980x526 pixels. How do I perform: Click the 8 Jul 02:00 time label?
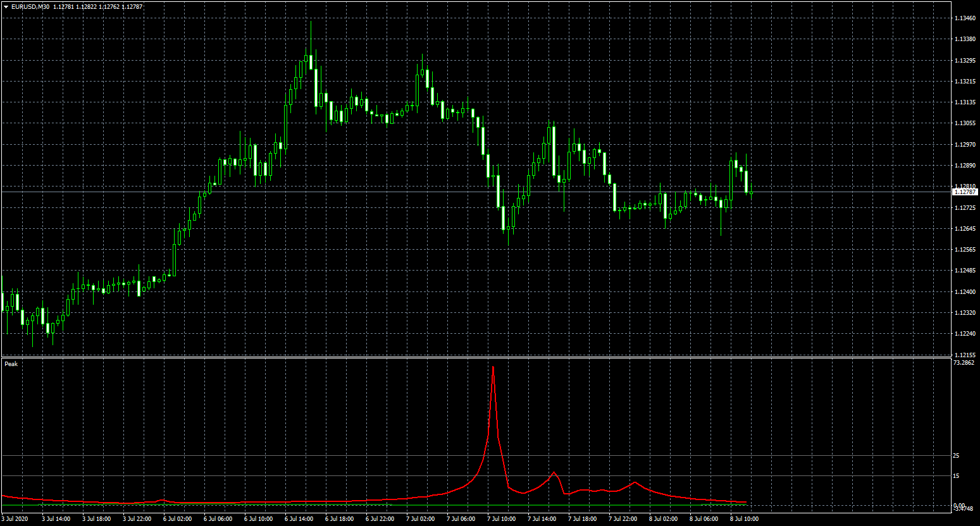coord(664,519)
